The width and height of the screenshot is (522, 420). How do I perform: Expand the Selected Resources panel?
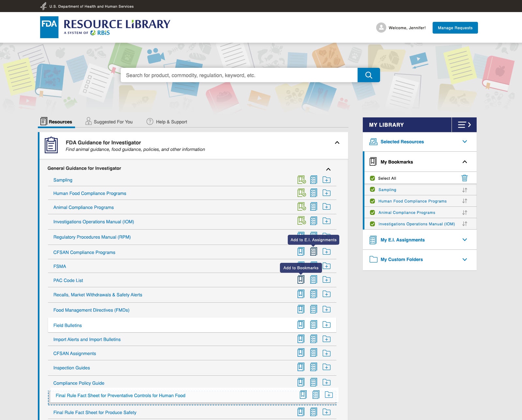click(x=465, y=142)
